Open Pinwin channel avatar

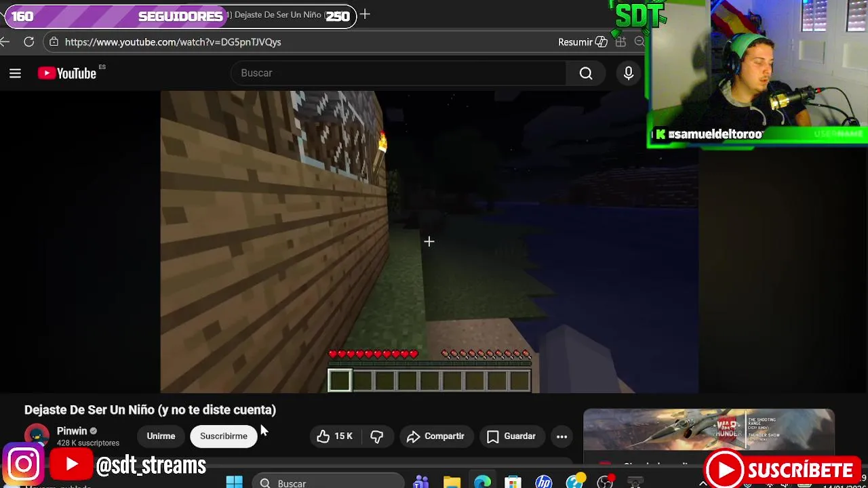click(37, 436)
